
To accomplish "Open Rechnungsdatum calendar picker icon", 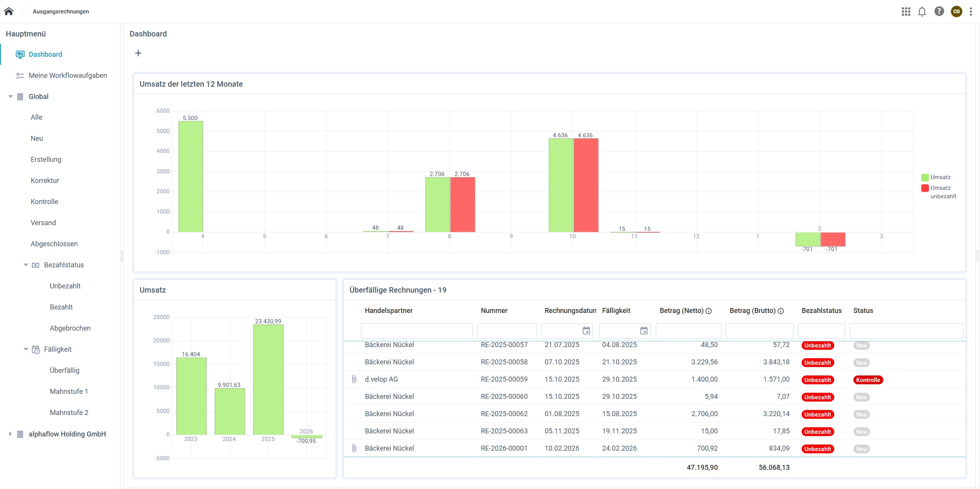I will [586, 331].
